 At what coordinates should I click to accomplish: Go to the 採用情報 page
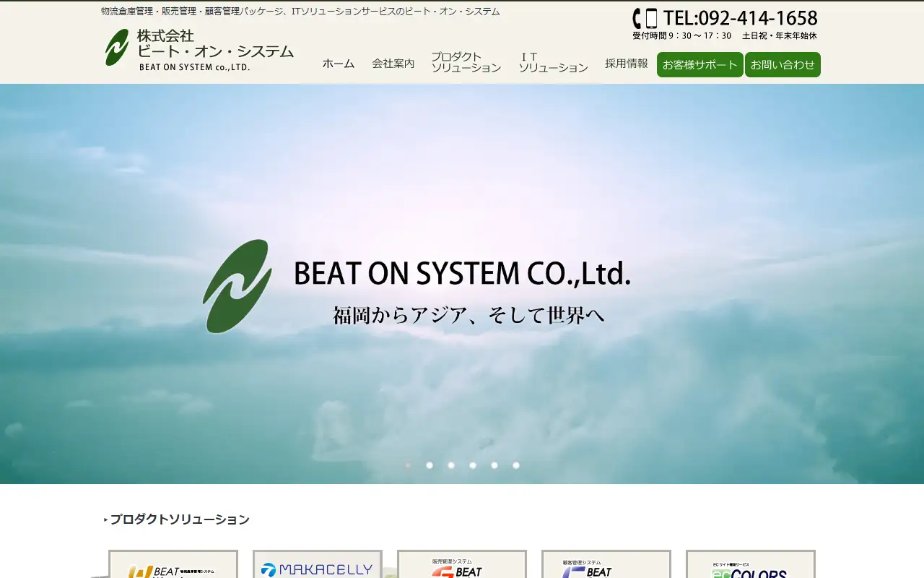click(x=627, y=64)
